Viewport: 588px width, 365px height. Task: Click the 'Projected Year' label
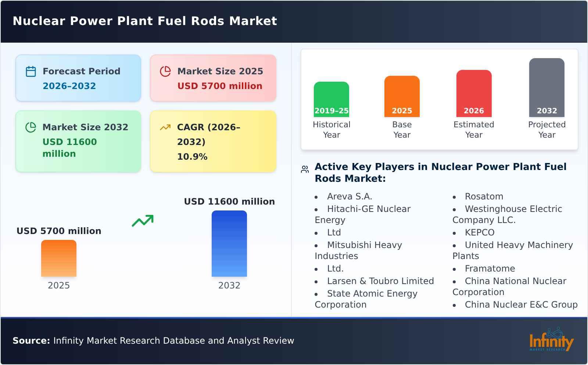[x=547, y=130]
